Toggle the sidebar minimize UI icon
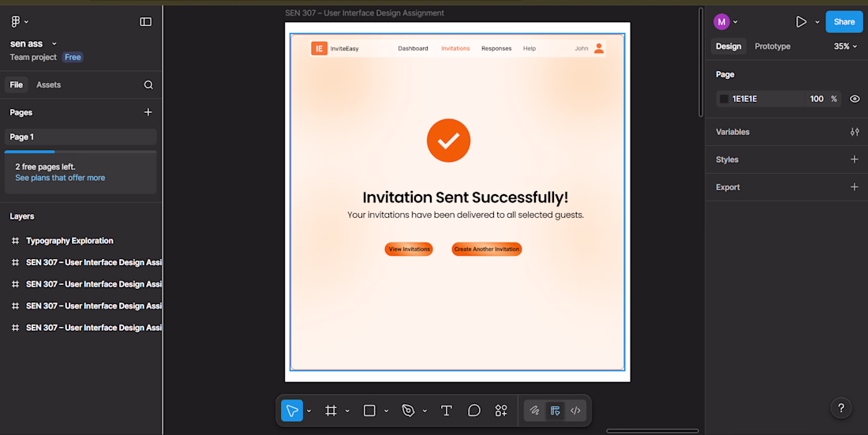 (146, 21)
